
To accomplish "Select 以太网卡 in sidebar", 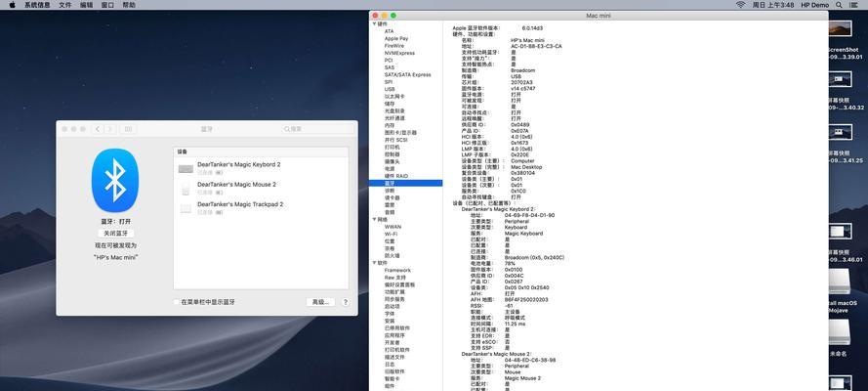I will point(394,97).
